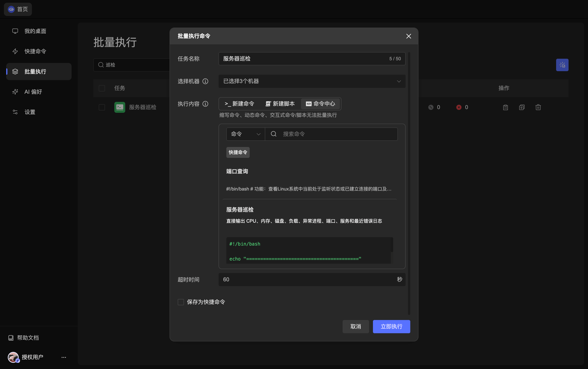Viewport: 588px width, 369px height.
Task: Open 帮助文档 link
Action: [24, 338]
